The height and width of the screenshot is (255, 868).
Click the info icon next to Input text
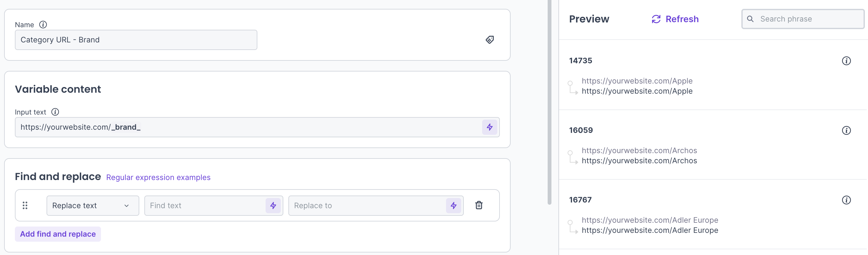pyautogui.click(x=55, y=112)
